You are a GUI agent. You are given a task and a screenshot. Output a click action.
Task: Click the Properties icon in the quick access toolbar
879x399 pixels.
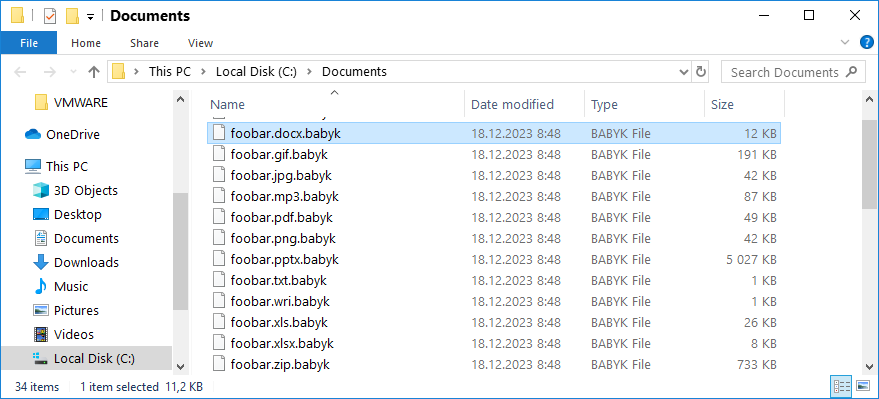click(x=50, y=16)
